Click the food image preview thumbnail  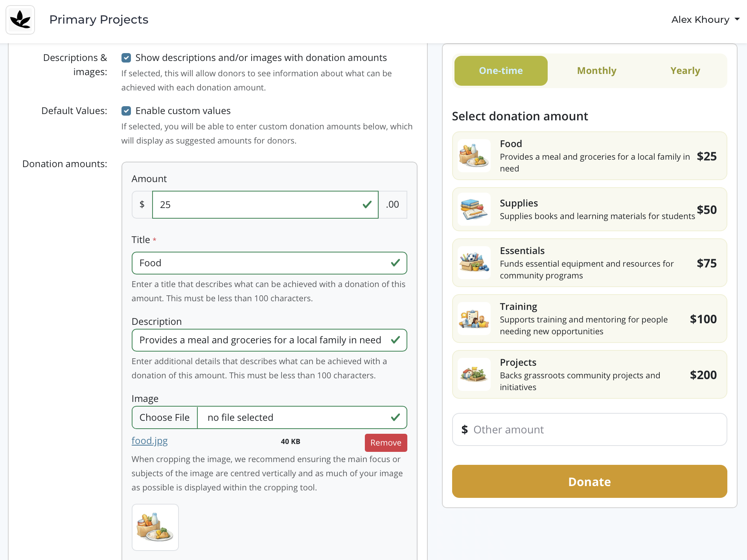[155, 527]
